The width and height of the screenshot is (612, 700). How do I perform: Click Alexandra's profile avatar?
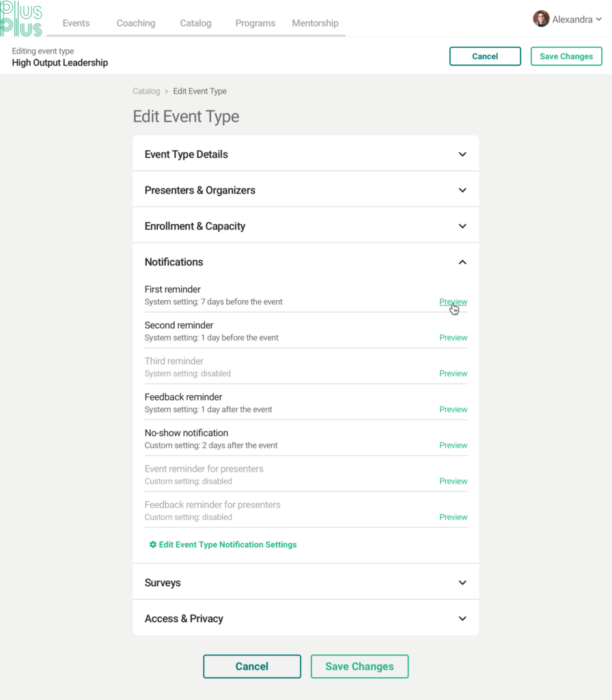point(541,18)
